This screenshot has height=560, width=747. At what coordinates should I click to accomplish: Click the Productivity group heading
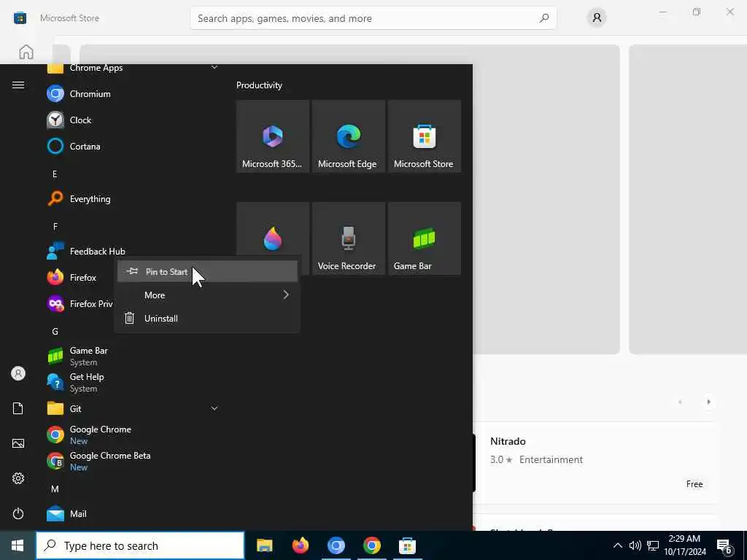tap(259, 85)
